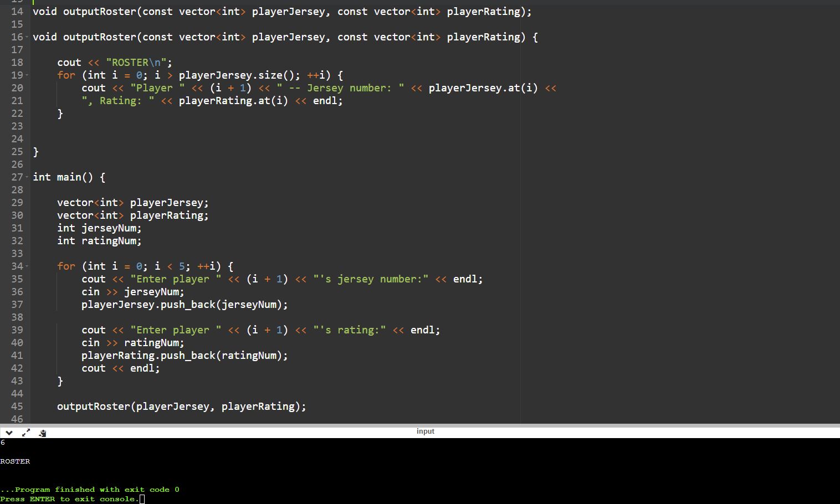Click the 'Enter player' string on line 35

point(176,279)
